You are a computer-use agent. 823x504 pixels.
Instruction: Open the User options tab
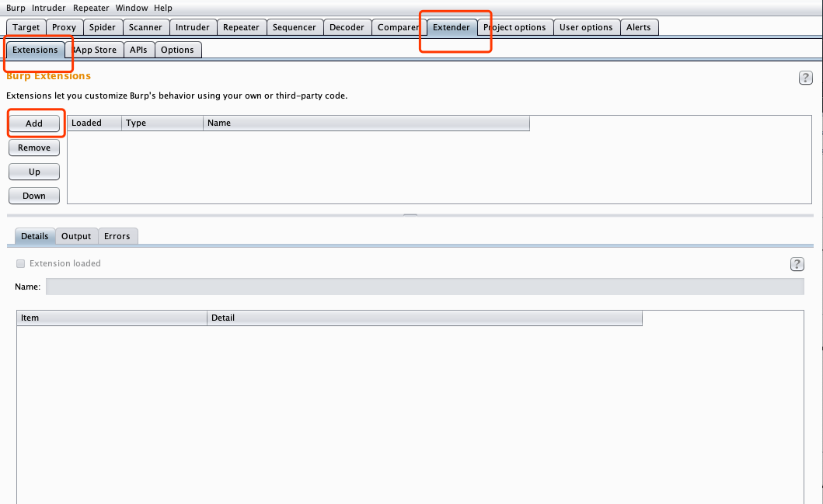pyautogui.click(x=586, y=27)
